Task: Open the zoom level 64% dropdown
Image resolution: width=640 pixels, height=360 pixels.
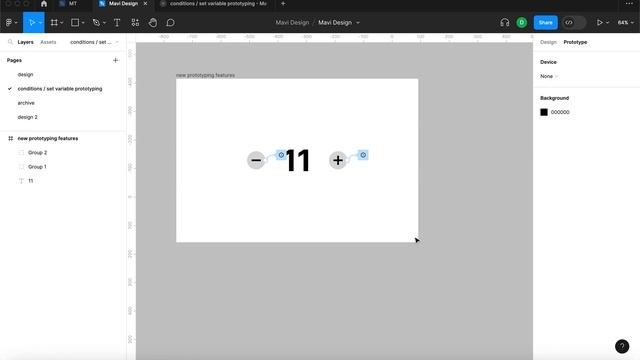Action: pos(625,23)
